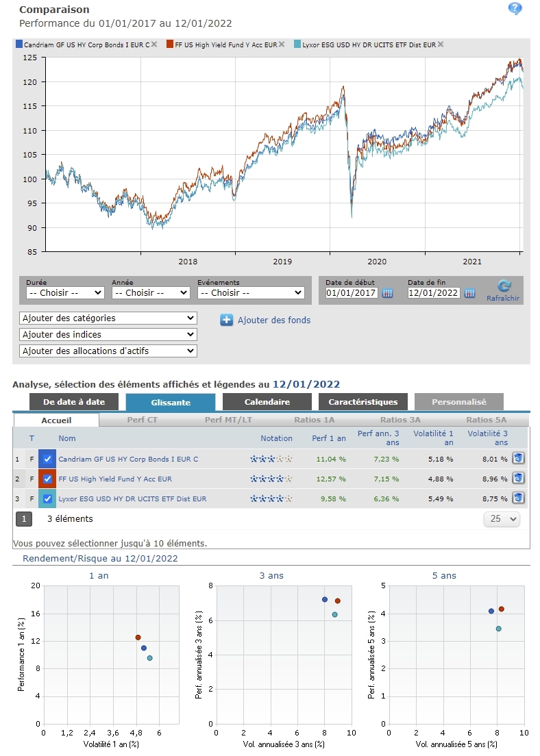The image size is (540, 756).
Task: Toggle the FF US High Yield Fund checkbox
Action: pos(47,479)
